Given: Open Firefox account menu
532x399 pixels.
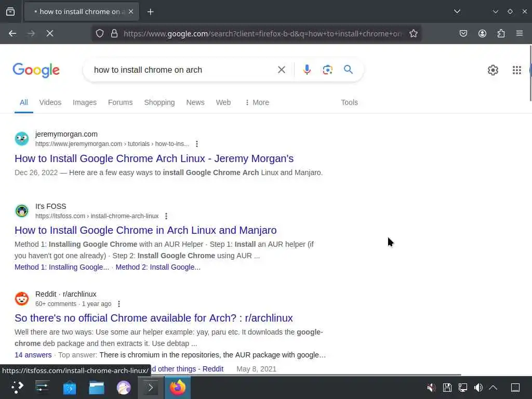Looking at the screenshot, I should click(482, 33).
